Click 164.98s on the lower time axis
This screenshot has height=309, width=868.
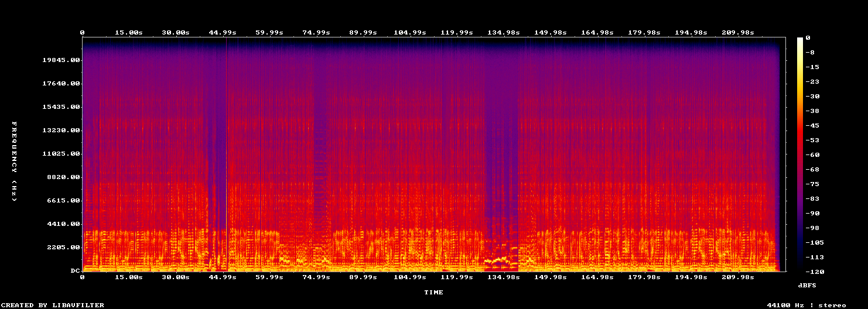(x=597, y=277)
